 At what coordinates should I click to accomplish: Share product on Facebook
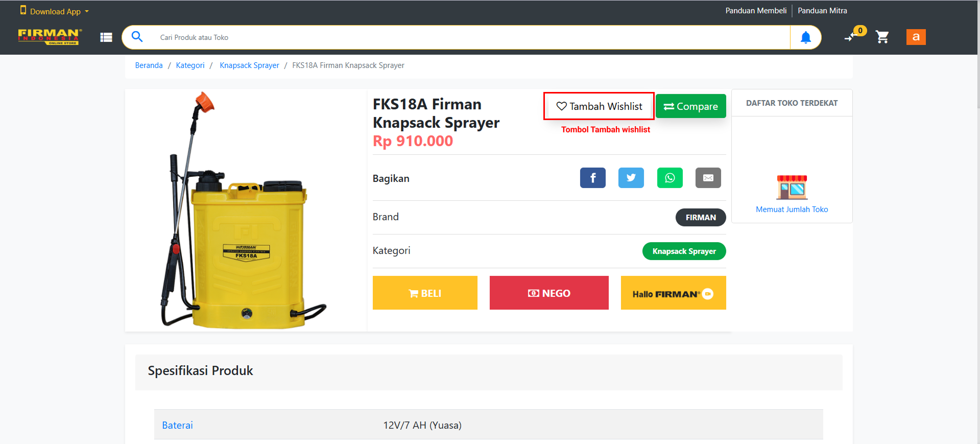592,178
